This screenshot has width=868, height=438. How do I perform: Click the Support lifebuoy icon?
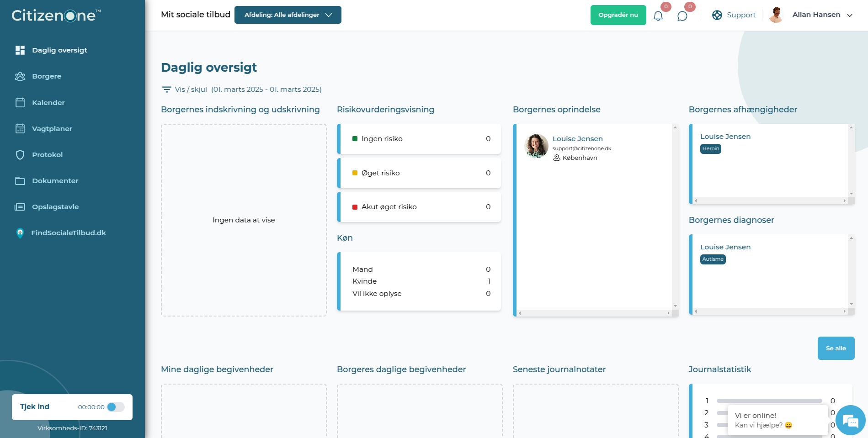tap(717, 15)
